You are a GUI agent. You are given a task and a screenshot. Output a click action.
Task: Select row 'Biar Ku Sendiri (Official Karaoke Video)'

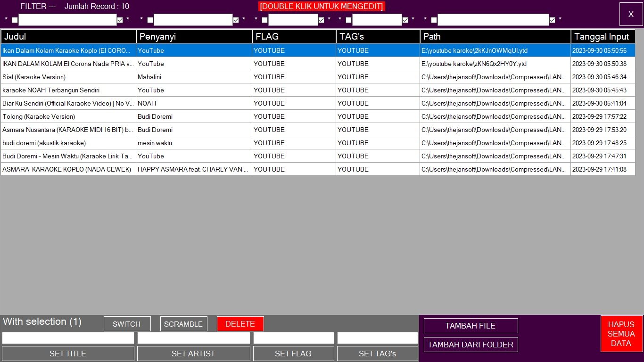pos(318,103)
